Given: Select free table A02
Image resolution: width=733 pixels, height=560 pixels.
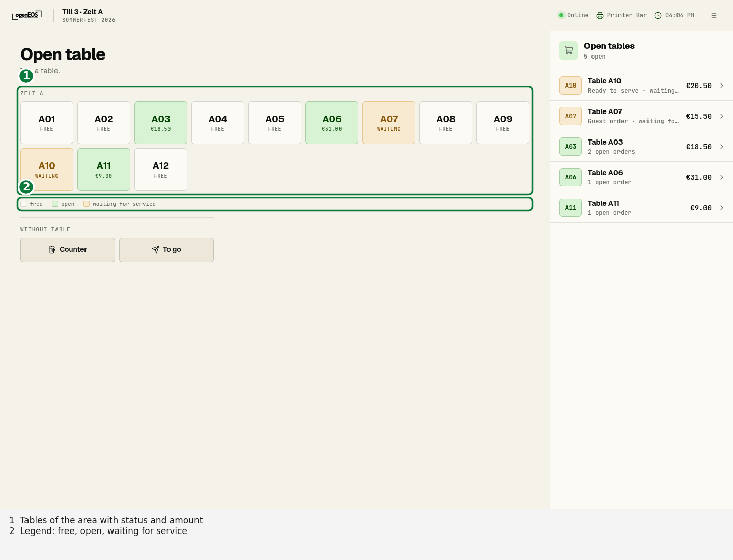Looking at the screenshot, I should [104, 123].
